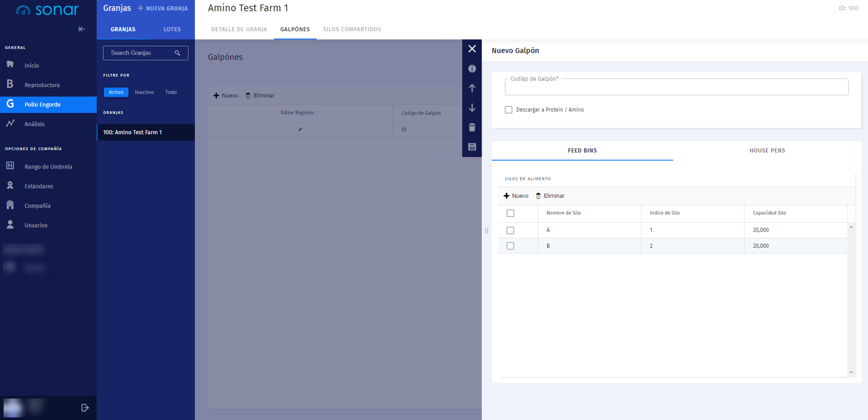
Task: Click scrollbar up arrow in silos grid
Action: 851,227
